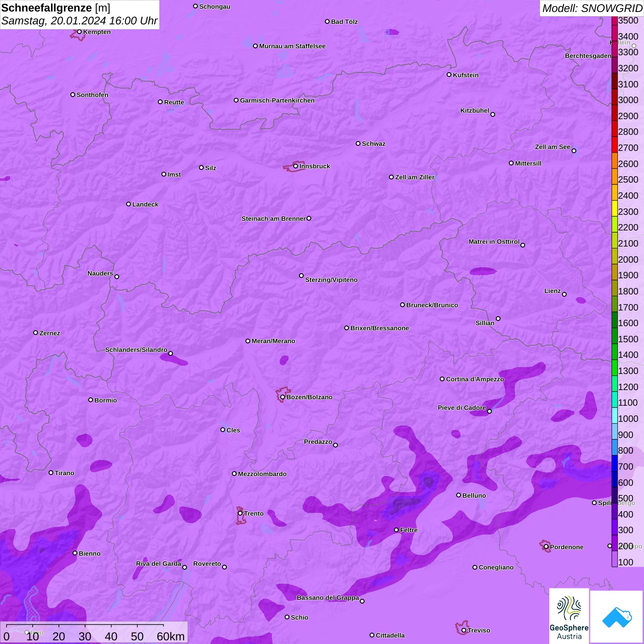Click the GeoSphere Austria logo
Viewport: 644px width, 644px height.
pyautogui.click(x=569, y=616)
